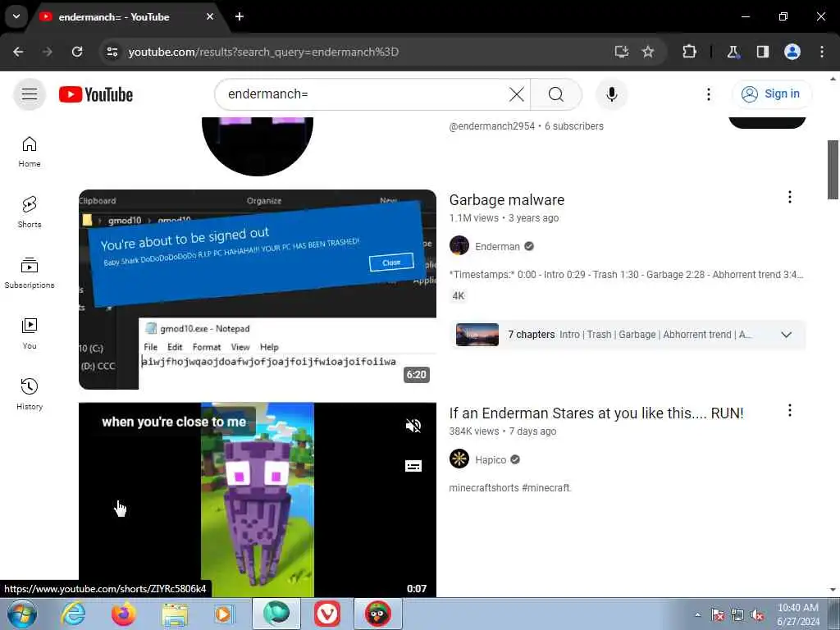Screen dimensions: 840x630
Task: Go to the YouTube logo homepage
Action: (x=95, y=95)
